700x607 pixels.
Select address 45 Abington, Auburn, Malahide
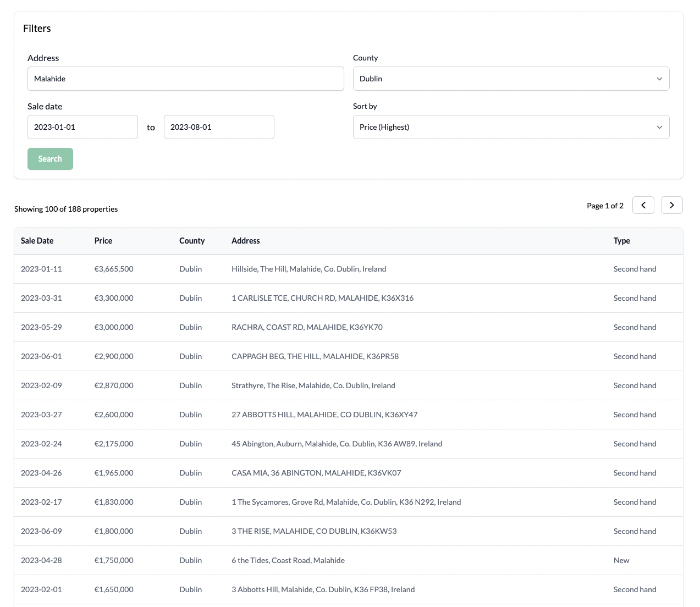tap(337, 444)
